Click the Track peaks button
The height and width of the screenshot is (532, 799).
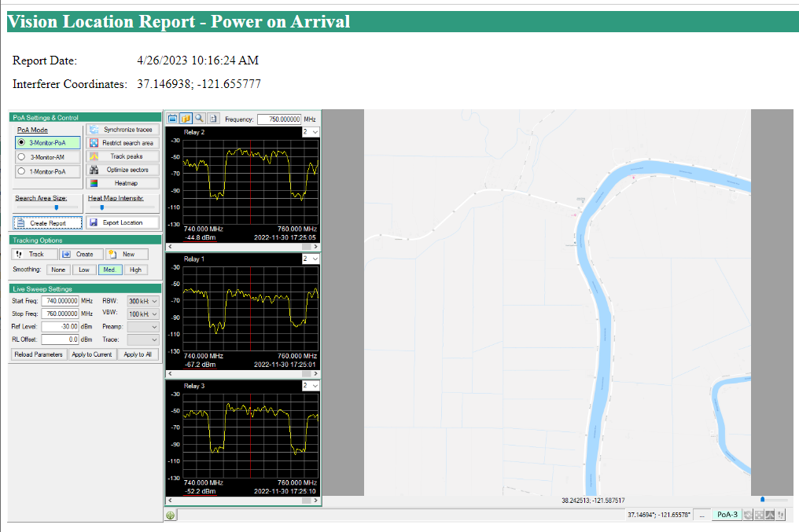pyautogui.click(x=122, y=156)
